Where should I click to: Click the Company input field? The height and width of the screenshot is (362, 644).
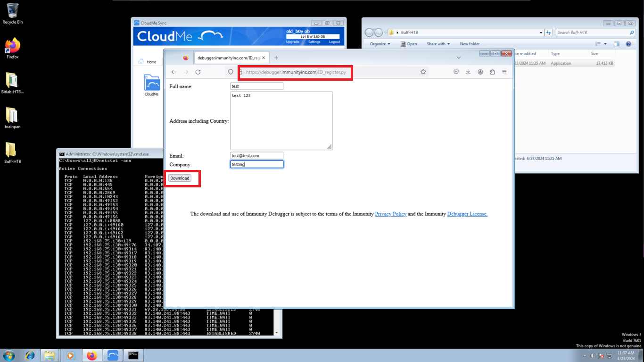pos(256,164)
